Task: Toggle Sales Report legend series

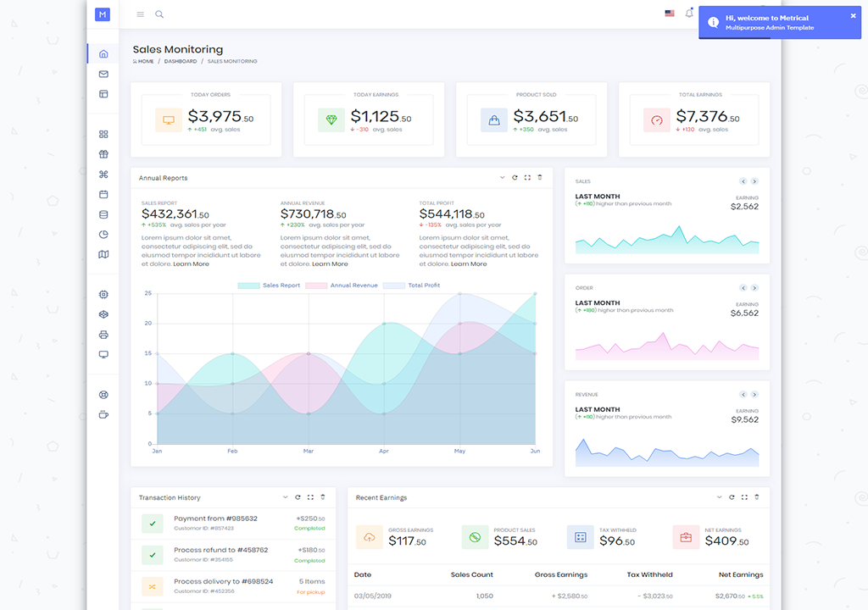Action: click(270, 286)
